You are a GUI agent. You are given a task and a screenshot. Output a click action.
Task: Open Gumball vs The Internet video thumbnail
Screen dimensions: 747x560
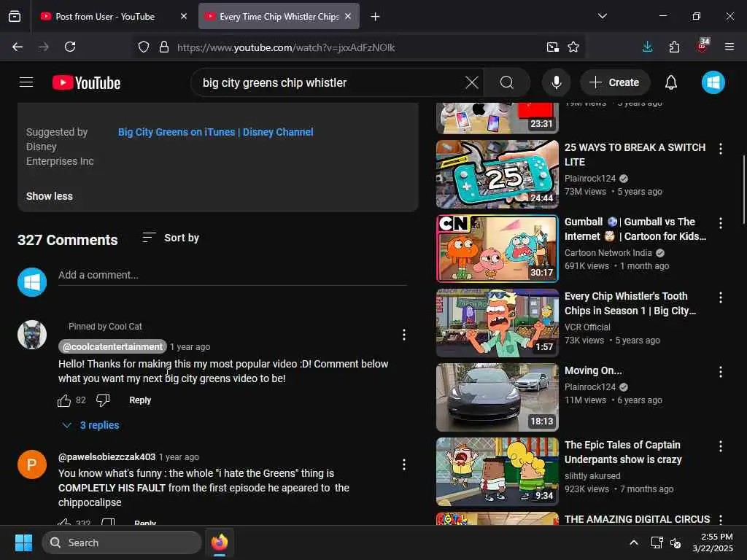498,248
